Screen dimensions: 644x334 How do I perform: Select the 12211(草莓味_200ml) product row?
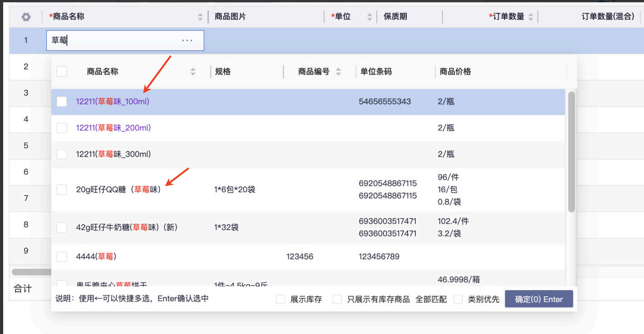(113, 128)
